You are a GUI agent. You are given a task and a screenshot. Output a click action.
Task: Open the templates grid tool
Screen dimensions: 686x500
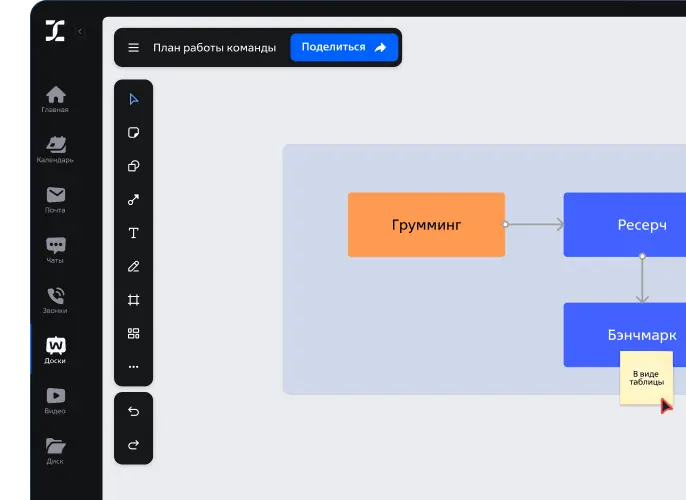click(x=133, y=333)
